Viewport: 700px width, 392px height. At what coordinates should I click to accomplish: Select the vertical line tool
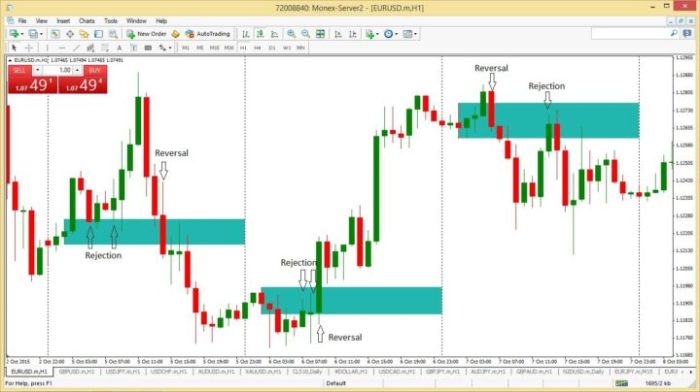(x=47, y=47)
